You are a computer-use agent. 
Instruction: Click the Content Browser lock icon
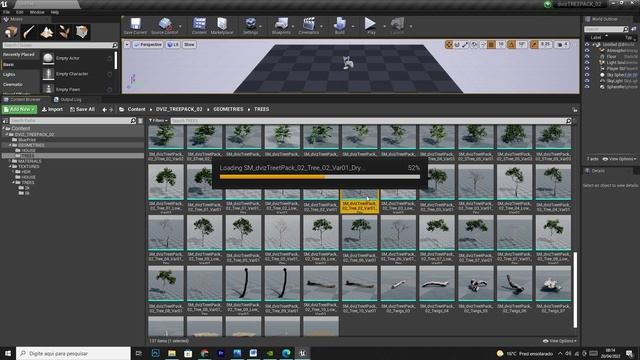(x=575, y=110)
